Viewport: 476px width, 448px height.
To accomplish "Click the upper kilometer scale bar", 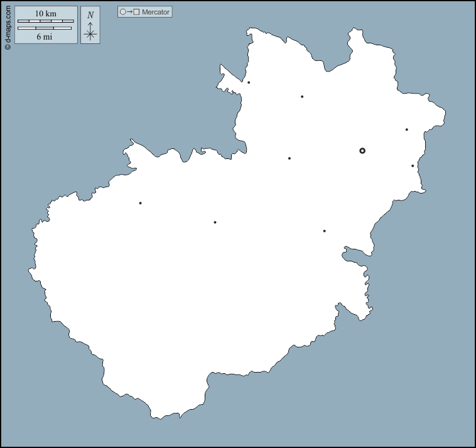I will coord(46,21).
